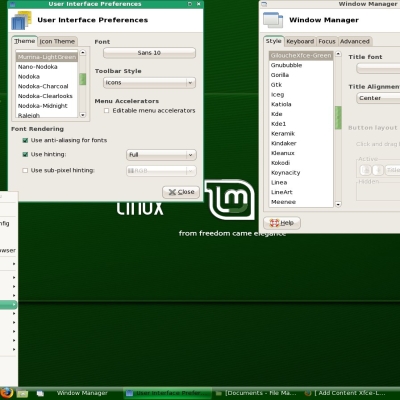
Task: Click the User Interface Preferences header icon
Action: 21,20
